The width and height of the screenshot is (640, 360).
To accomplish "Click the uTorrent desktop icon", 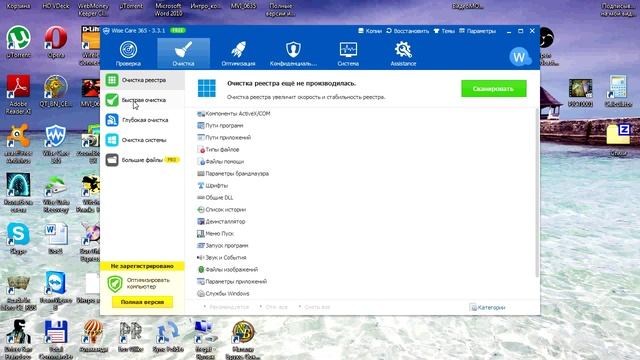I will point(18,42).
